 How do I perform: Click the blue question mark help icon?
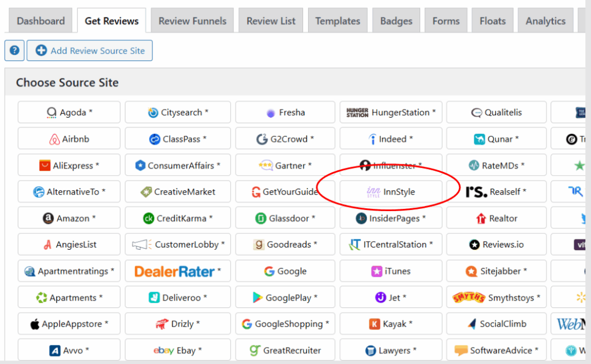coord(14,51)
